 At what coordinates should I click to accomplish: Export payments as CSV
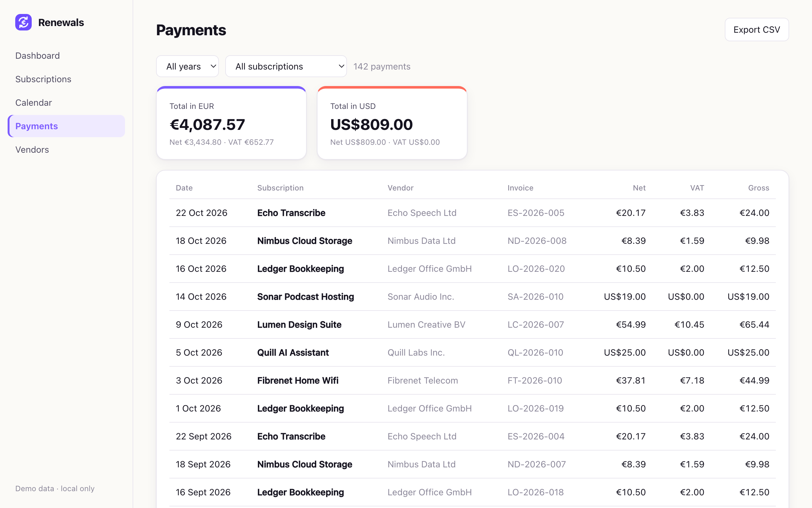[756, 30]
